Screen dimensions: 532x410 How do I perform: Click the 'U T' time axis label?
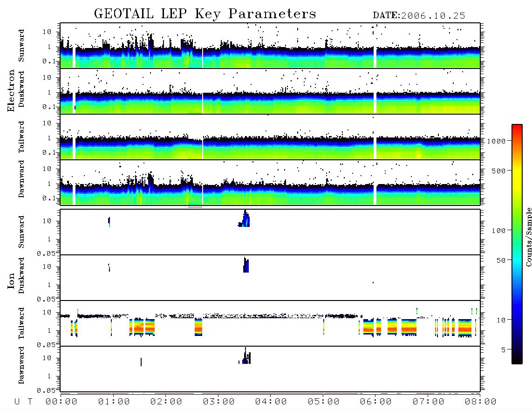coord(23,402)
